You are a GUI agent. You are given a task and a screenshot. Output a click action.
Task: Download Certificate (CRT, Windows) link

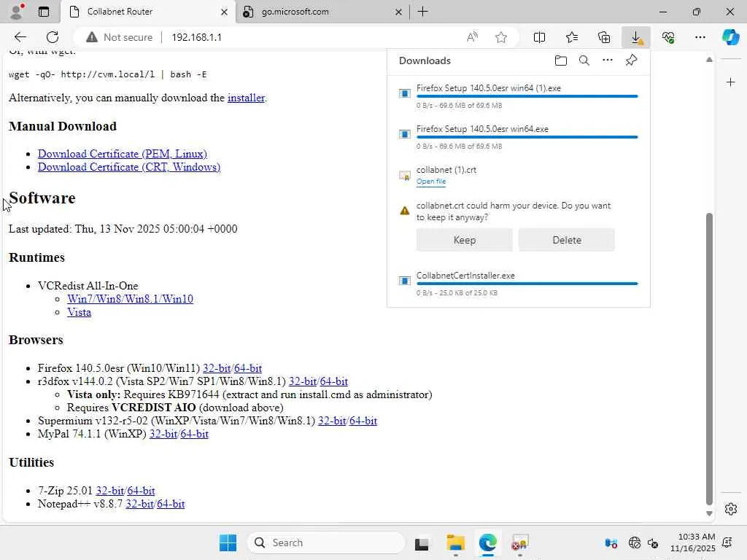pos(129,167)
